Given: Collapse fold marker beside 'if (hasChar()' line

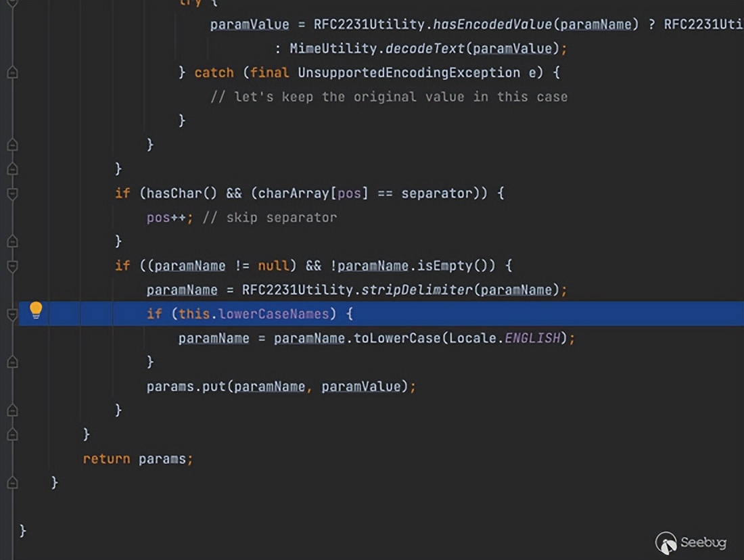Looking at the screenshot, I should click(13, 193).
